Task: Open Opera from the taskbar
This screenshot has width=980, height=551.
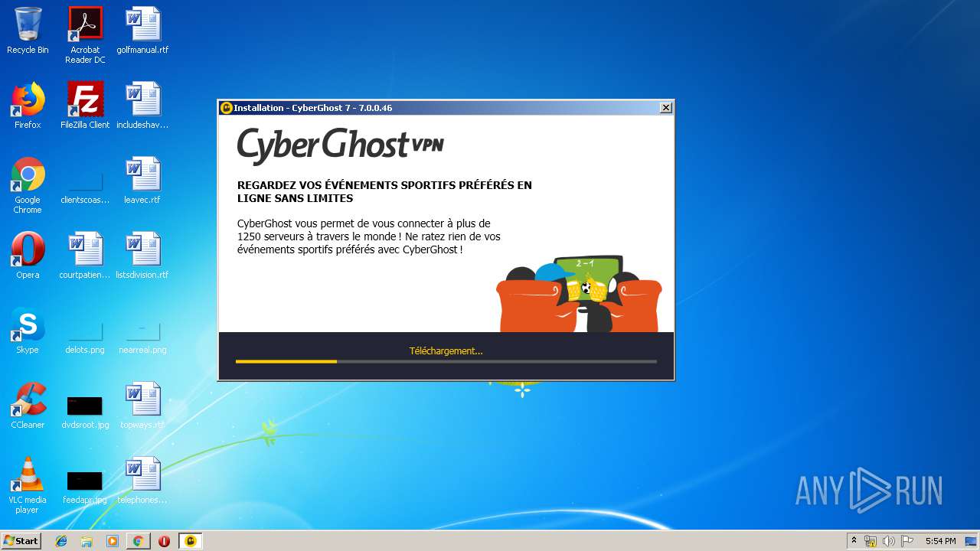Action: (164, 541)
